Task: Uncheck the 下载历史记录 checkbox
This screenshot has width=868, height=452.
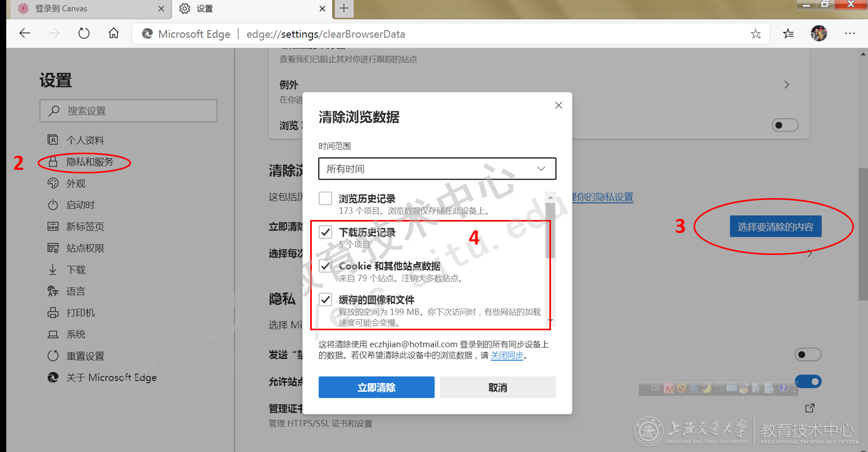Action: coord(325,232)
